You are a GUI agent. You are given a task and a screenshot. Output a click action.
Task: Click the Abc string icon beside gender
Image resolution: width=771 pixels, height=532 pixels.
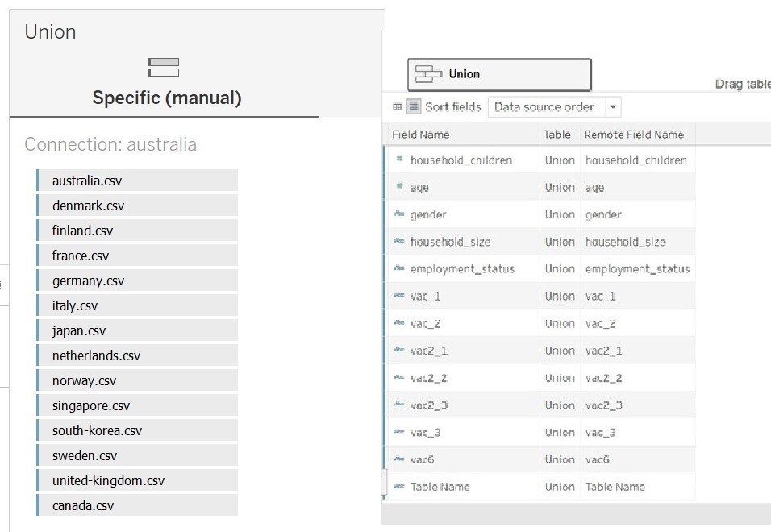click(x=399, y=214)
